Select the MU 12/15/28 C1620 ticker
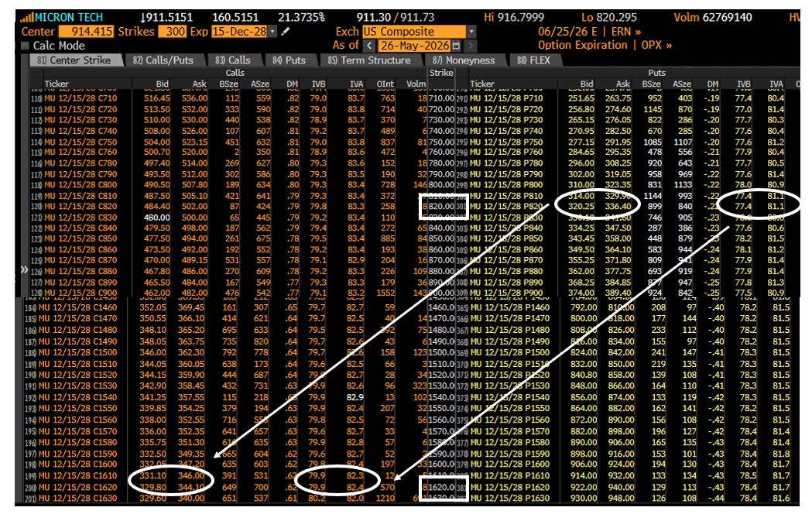 tap(77, 488)
